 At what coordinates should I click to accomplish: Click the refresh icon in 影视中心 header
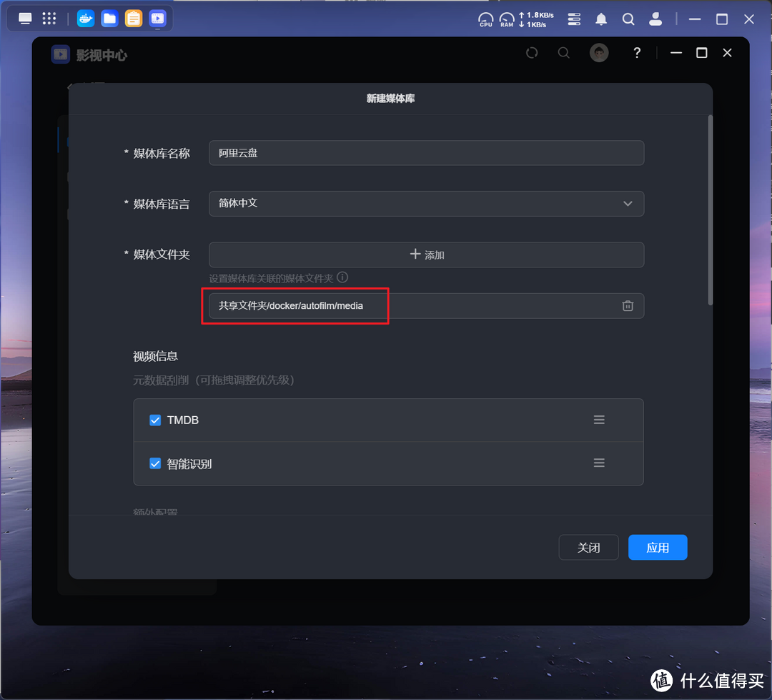click(x=532, y=53)
